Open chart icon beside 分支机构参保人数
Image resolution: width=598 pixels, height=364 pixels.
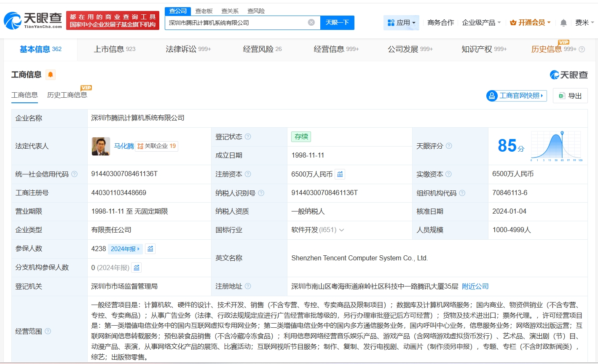pyautogui.click(x=136, y=268)
